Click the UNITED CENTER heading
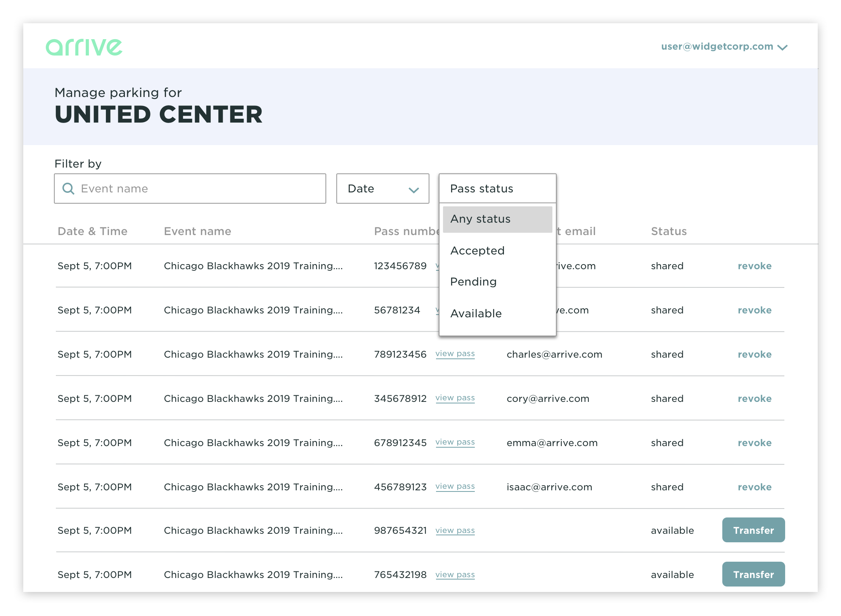The height and width of the screenshot is (616, 841). [159, 114]
